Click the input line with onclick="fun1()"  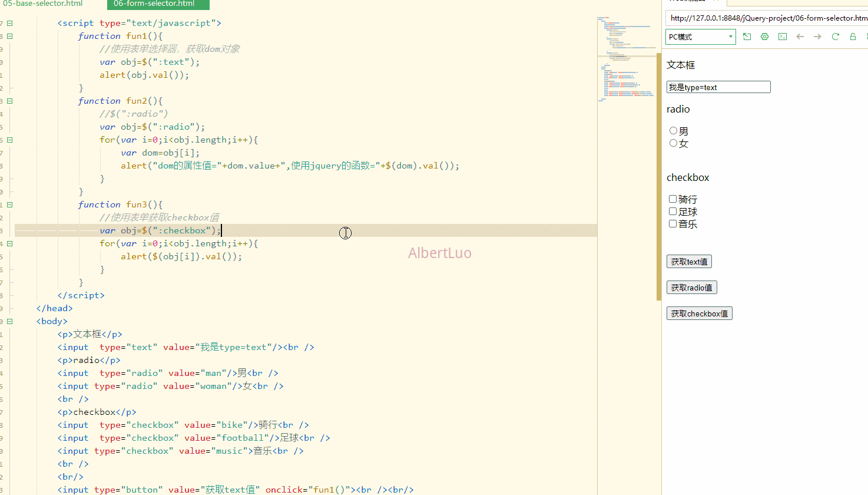click(x=236, y=490)
